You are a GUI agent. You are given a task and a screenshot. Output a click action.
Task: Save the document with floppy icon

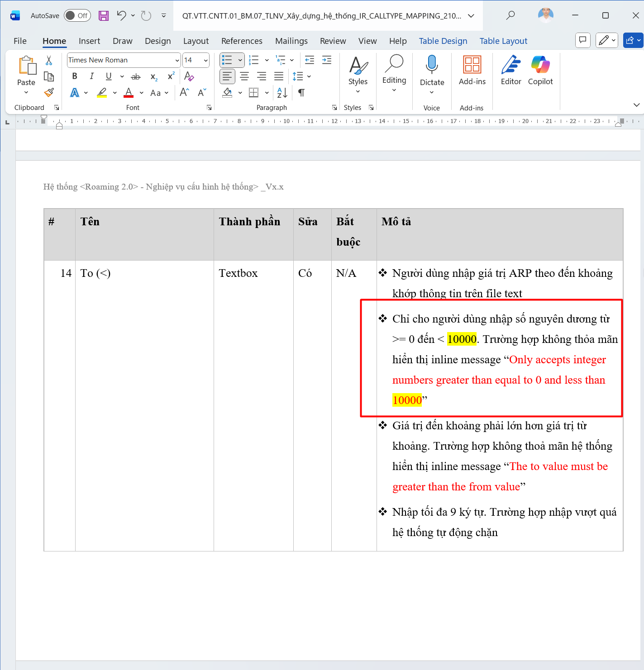104,16
